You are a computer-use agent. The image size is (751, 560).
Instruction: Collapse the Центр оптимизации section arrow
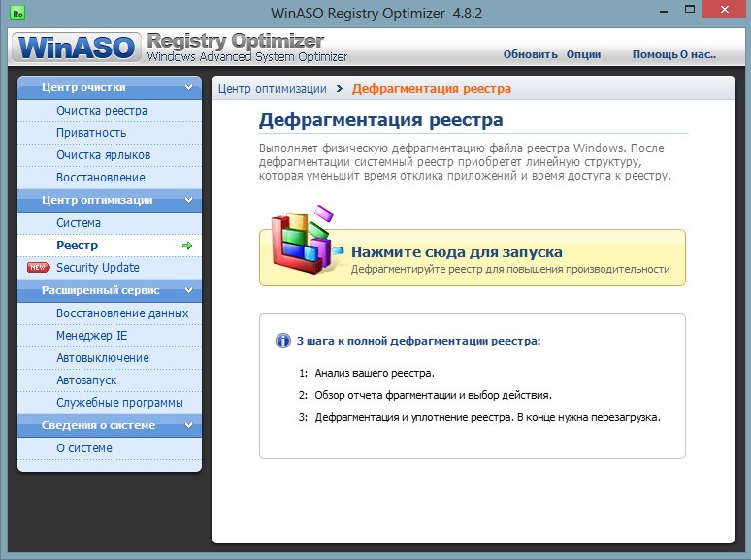tap(188, 200)
